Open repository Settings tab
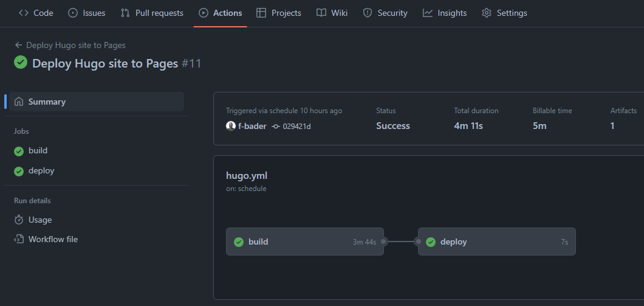The image size is (644, 306). [504, 13]
